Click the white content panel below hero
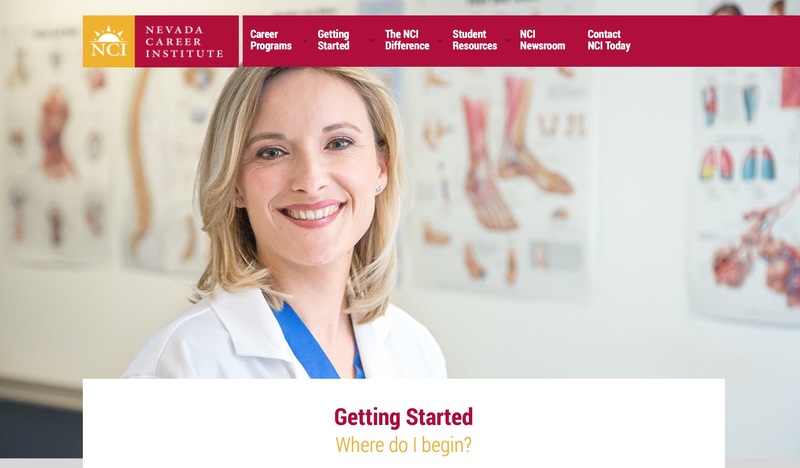 (x=404, y=423)
